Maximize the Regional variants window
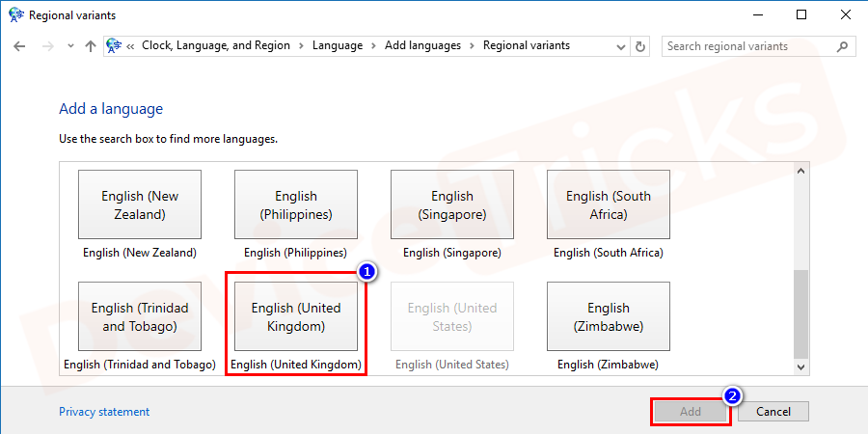868x434 pixels. pos(801,14)
